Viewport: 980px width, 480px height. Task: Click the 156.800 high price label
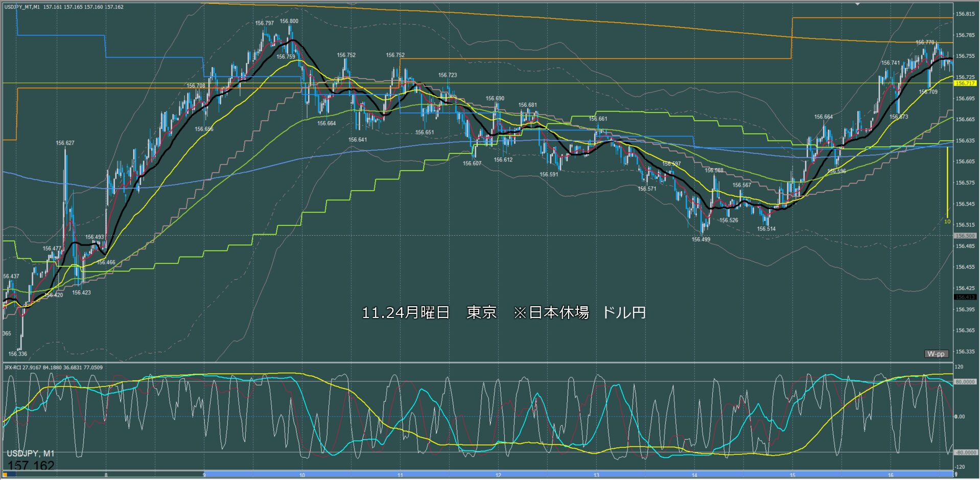point(289,21)
